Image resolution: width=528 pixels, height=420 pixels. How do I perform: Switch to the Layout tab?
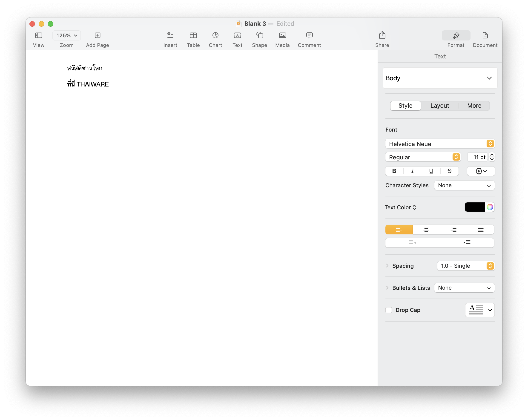(x=440, y=106)
